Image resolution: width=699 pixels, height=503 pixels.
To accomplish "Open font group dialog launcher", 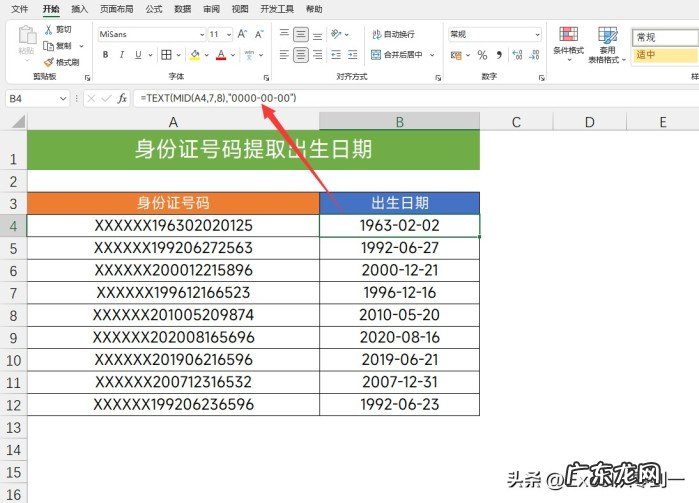I will (x=266, y=78).
